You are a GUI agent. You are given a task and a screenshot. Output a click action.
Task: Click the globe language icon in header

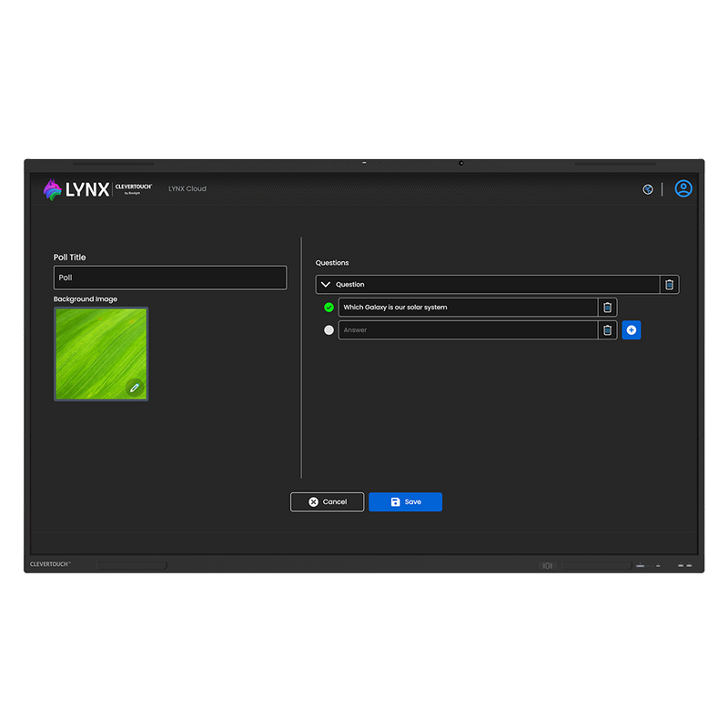(648, 189)
